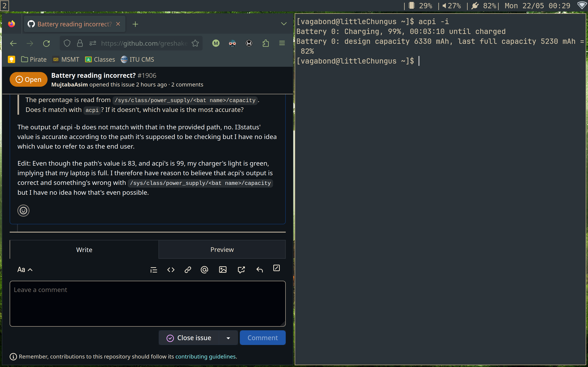Toggle the issue Open status badge
This screenshot has width=588, height=367.
pyautogui.click(x=28, y=79)
